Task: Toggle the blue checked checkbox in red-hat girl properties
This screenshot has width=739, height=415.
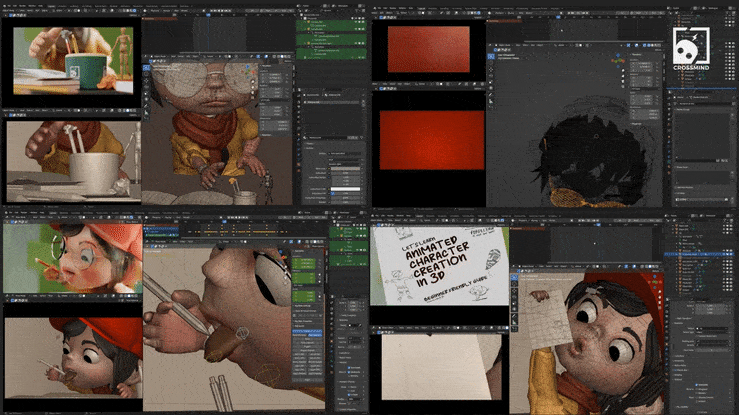Action: point(696,385)
